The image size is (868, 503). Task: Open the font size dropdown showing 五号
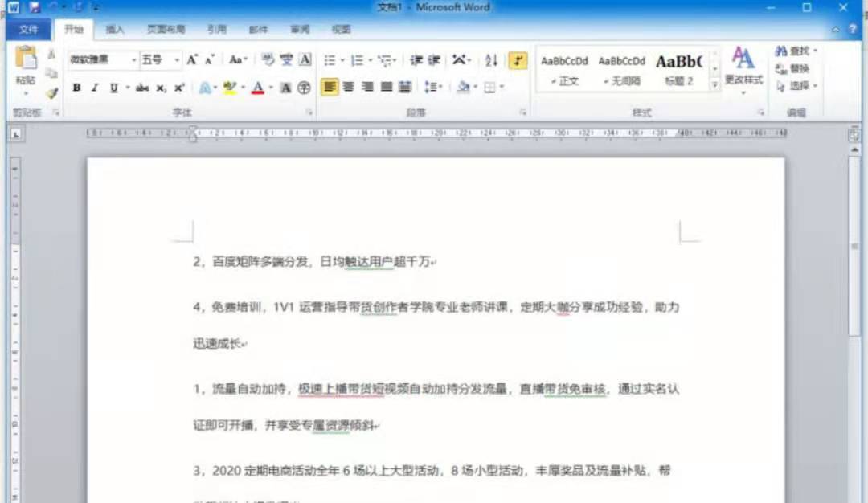coord(177,60)
